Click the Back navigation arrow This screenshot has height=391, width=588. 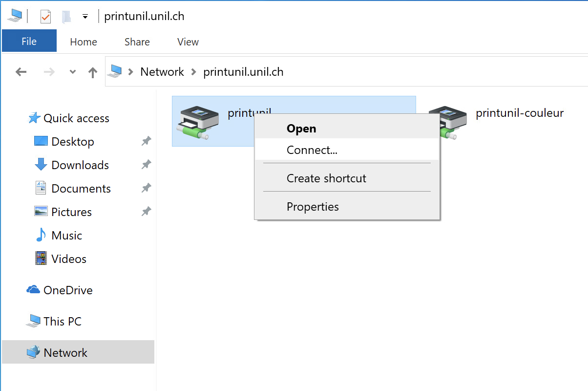21,72
